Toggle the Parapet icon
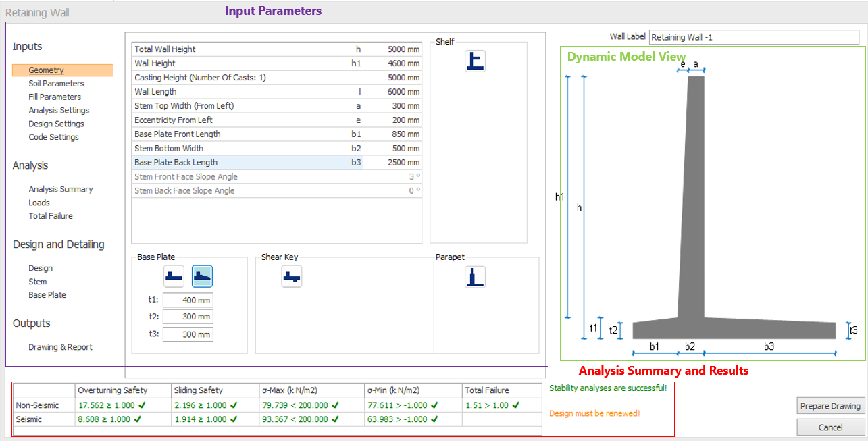 [x=475, y=277]
